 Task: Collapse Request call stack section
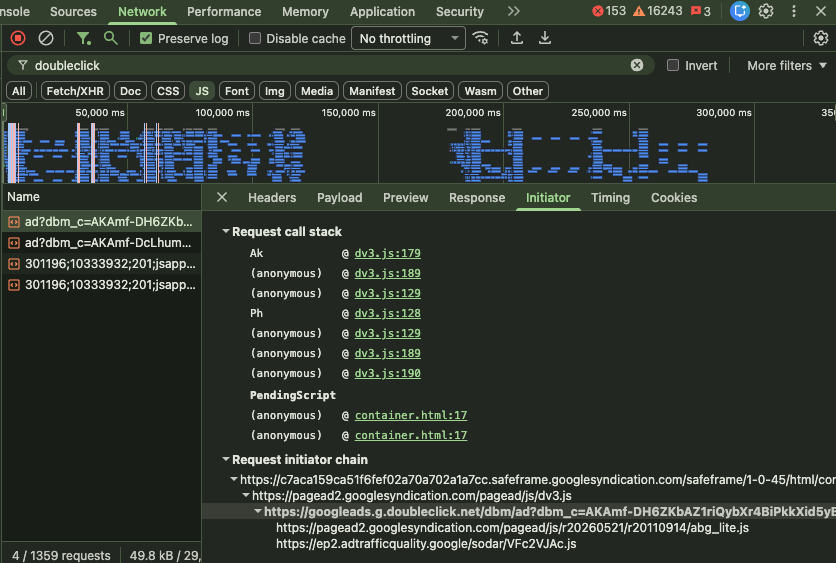click(226, 231)
